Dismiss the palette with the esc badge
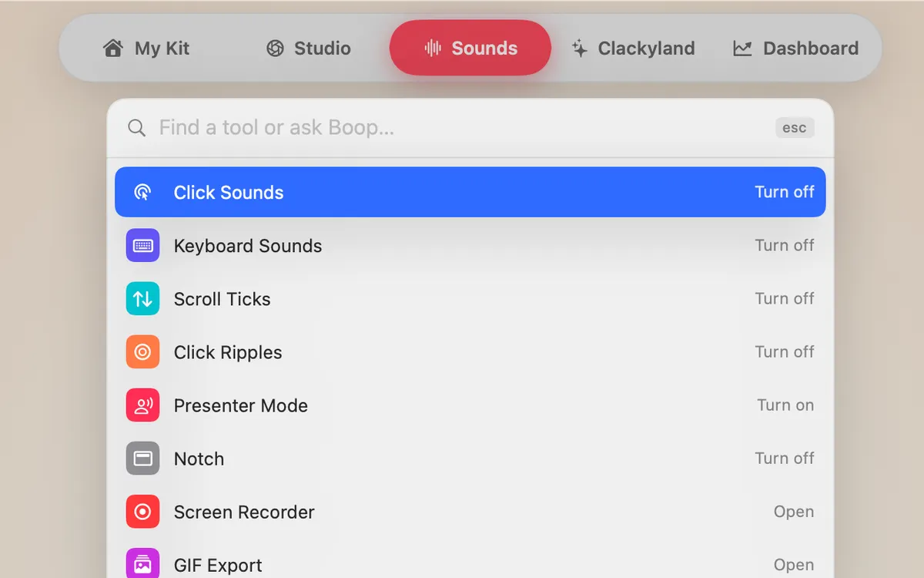This screenshot has width=924, height=578. coord(794,128)
